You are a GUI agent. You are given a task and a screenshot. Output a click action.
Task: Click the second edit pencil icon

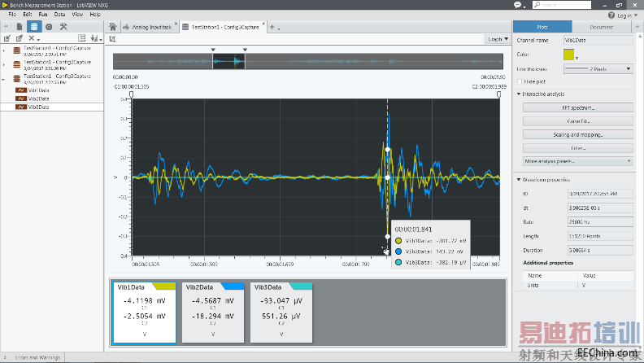pos(20,38)
